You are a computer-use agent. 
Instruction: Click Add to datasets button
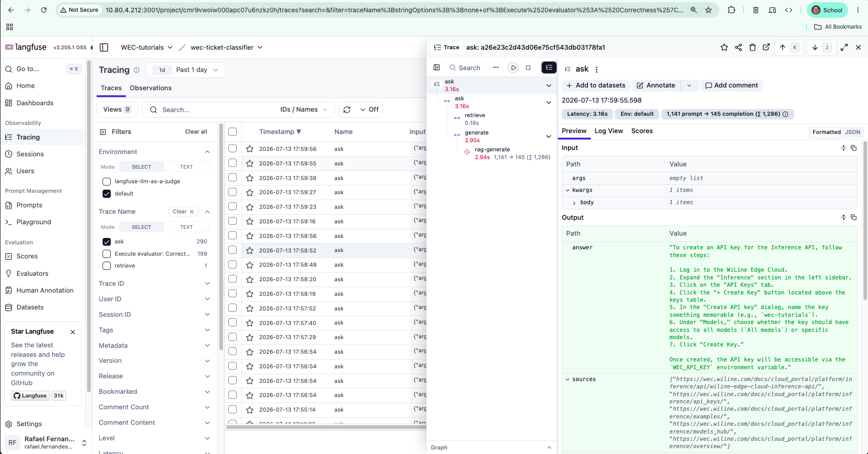(x=596, y=85)
